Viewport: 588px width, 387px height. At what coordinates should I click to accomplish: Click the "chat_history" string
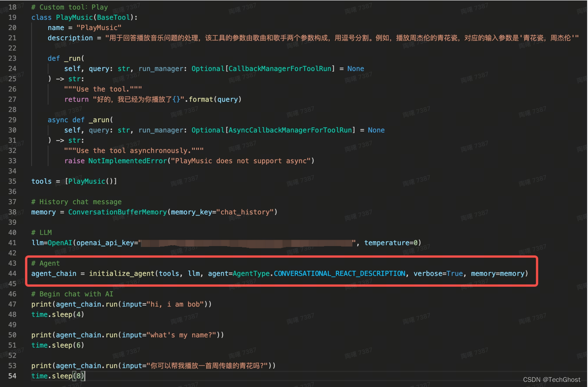[x=245, y=212]
